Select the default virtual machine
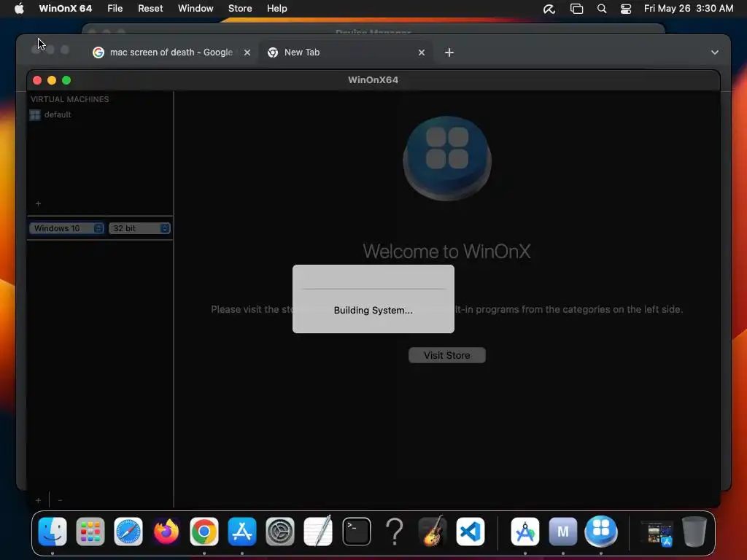Viewport: 747px width, 560px height. click(x=57, y=114)
